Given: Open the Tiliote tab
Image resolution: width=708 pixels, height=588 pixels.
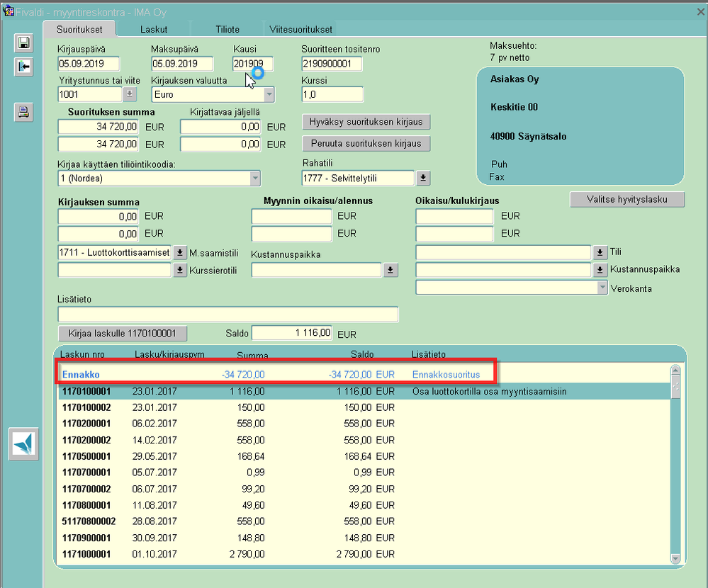Looking at the screenshot, I should (x=227, y=29).
